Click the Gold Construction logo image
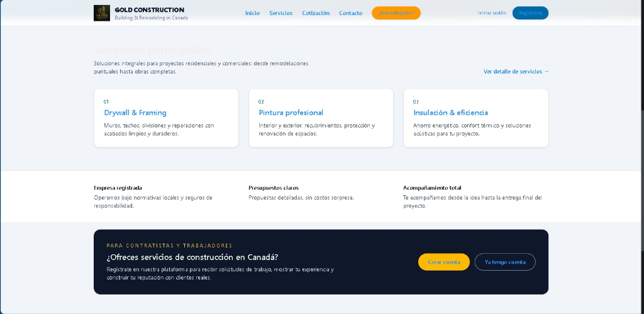 (101, 13)
